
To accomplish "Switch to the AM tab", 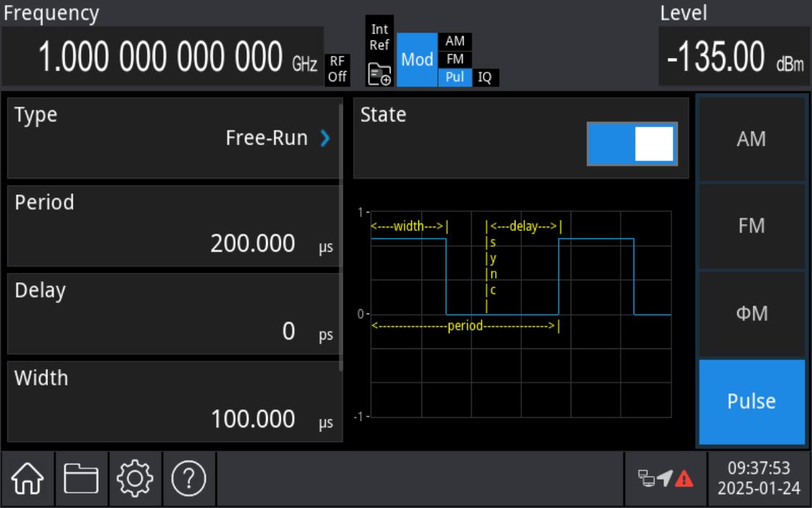I will click(753, 138).
